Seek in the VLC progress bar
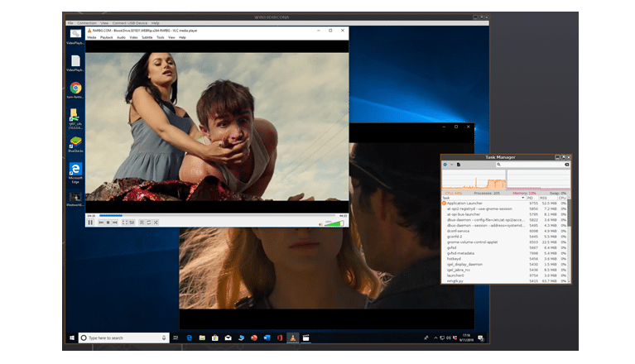The image size is (635, 364). pyautogui.click(x=217, y=216)
